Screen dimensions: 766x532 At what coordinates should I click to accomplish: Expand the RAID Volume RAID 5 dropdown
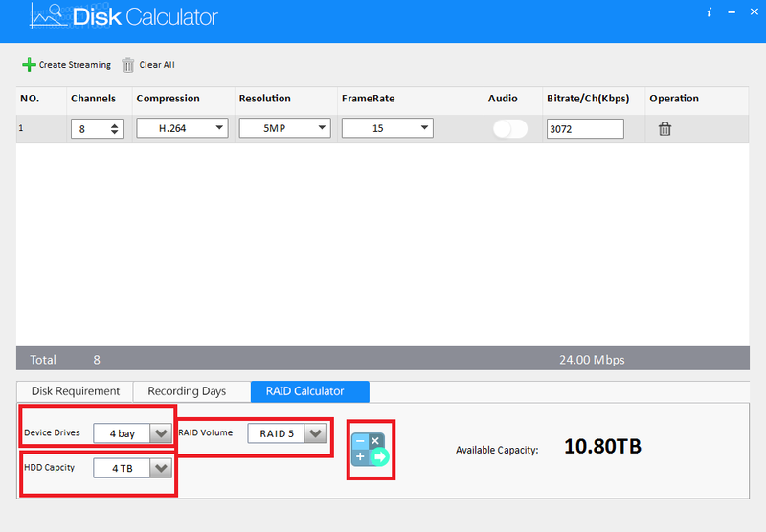pos(286,432)
